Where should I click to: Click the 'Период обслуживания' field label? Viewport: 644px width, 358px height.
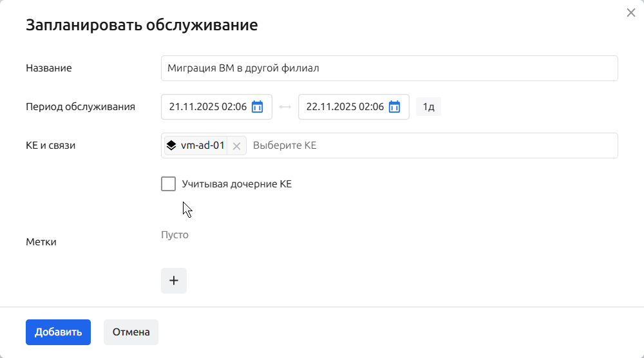pyautogui.click(x=80, y=107)
